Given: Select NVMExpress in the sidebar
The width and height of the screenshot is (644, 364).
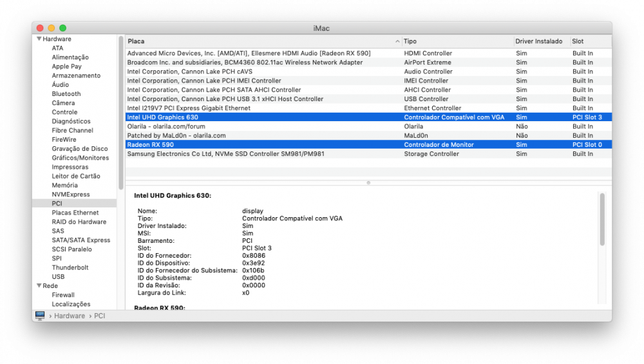Looking at the screenshot, I should (x=71, y=195).
